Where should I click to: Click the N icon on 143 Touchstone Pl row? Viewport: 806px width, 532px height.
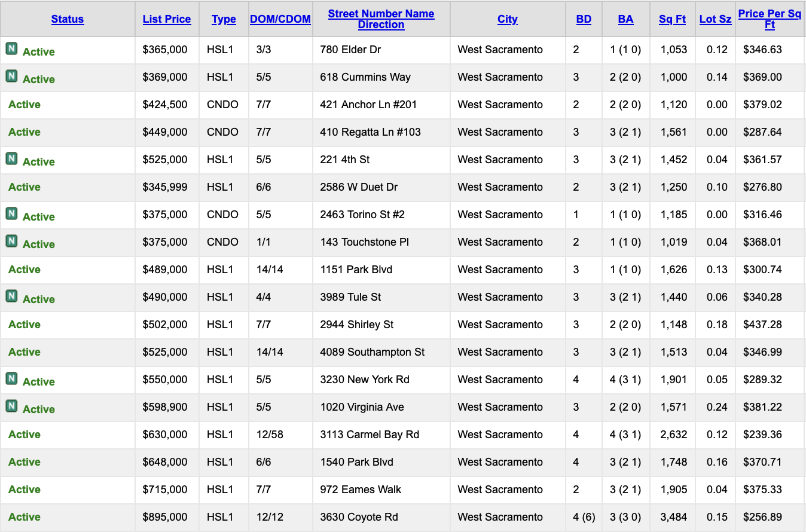(x=11, y=241)
